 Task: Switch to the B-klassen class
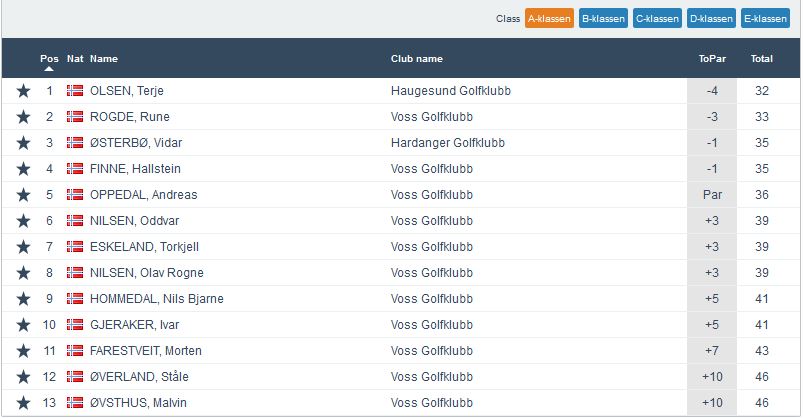(x=603, y=18)
